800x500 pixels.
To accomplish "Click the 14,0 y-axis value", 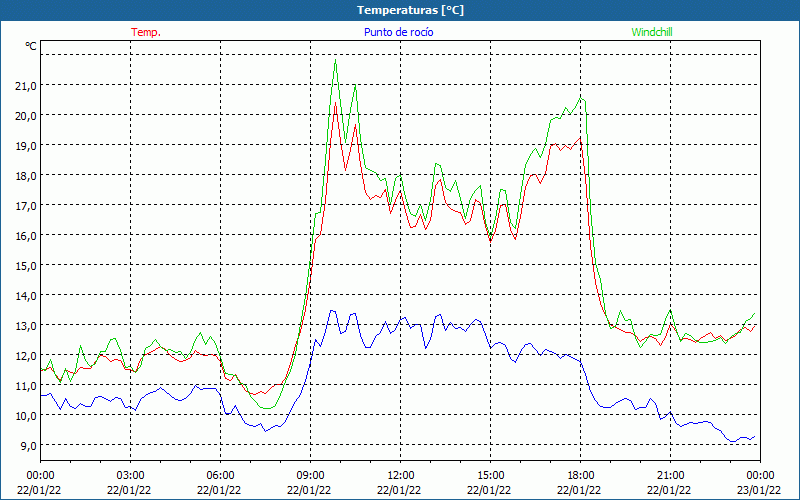I will click(26, 295).
